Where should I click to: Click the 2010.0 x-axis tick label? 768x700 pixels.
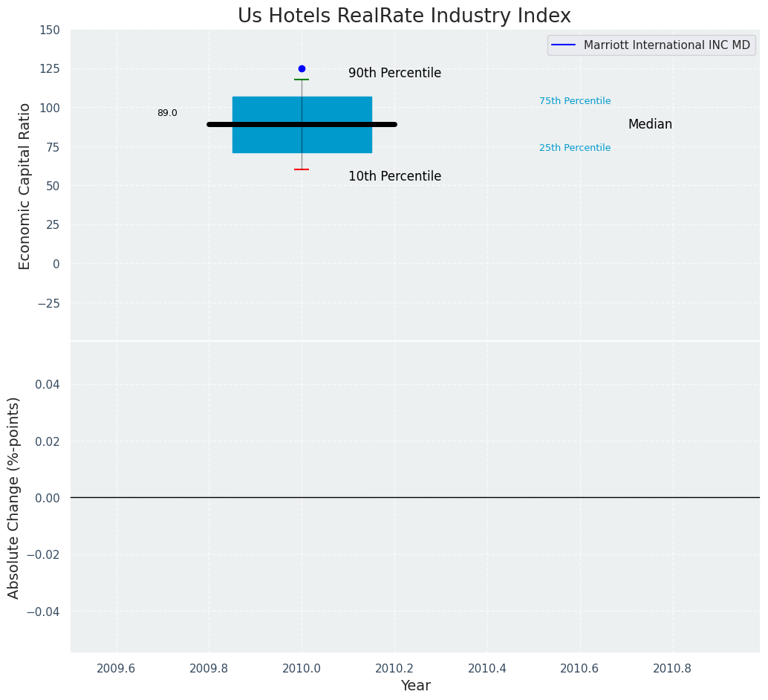pos(302,668)
